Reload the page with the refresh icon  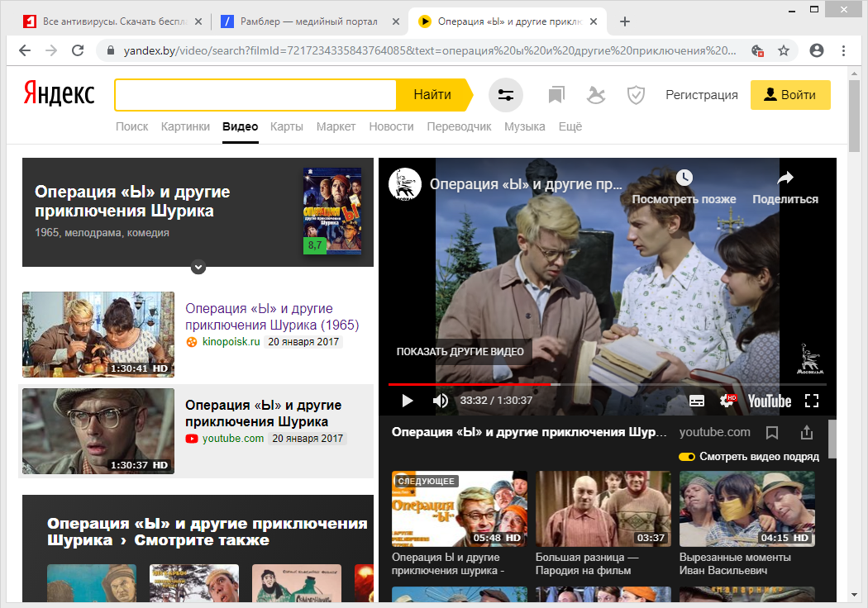(x=78, y=51)
